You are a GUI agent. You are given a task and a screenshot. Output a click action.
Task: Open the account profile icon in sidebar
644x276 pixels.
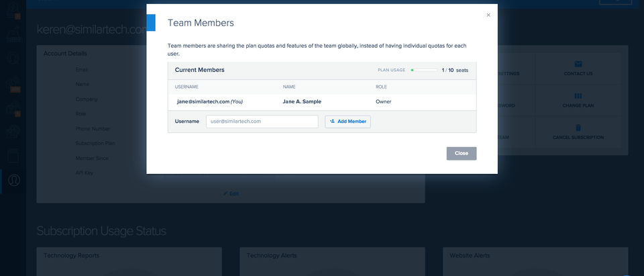click(x=13, y=180)
